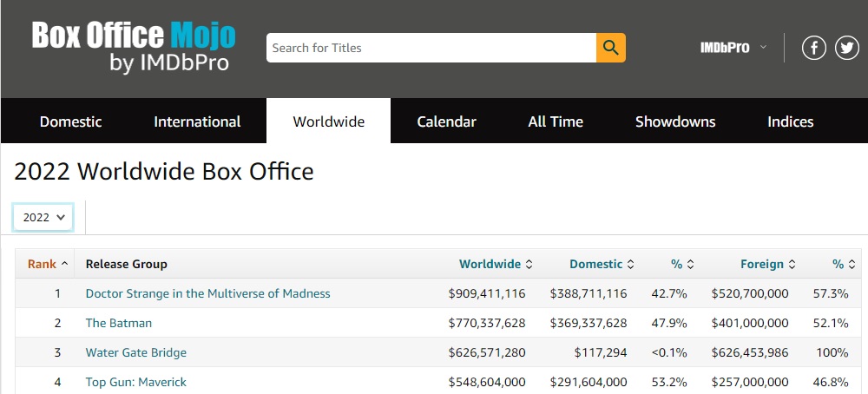
Task: Open the 2022 year dropdown
Action: pos(43,218)
